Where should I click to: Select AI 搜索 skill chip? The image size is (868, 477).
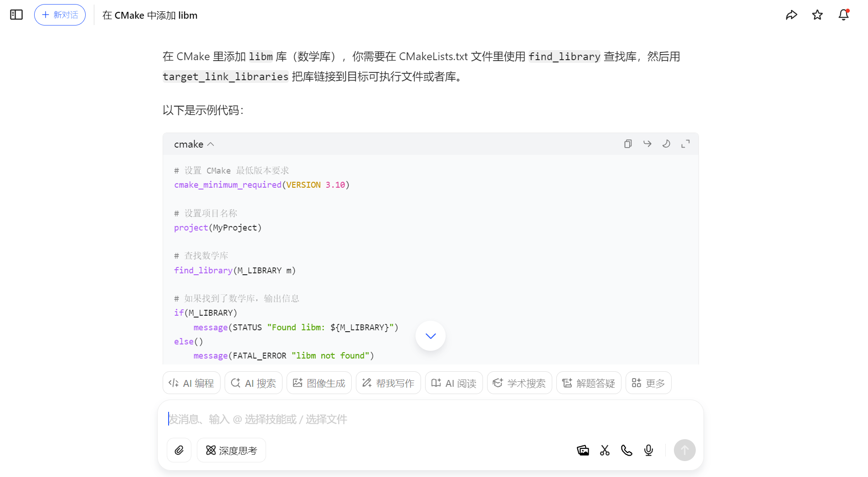(x=253, y=383)
